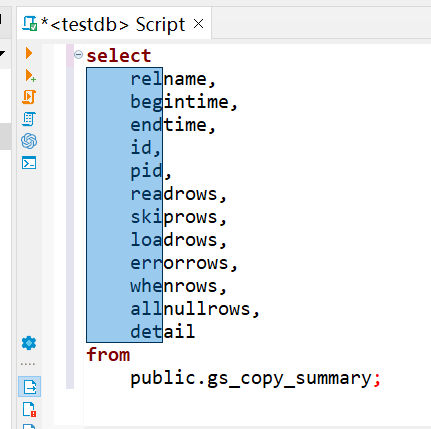Place cursor on the select keyword
The image size is (431, 429).
coord(119,56)
